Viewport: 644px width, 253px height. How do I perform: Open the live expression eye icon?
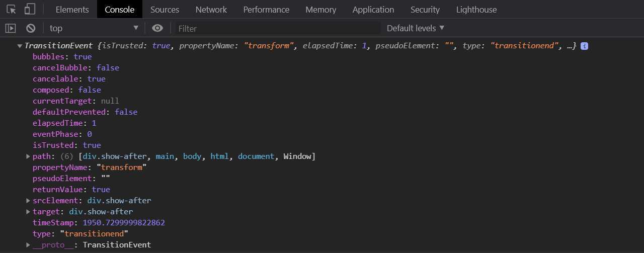pyautogui.click(x=157, y=28)
